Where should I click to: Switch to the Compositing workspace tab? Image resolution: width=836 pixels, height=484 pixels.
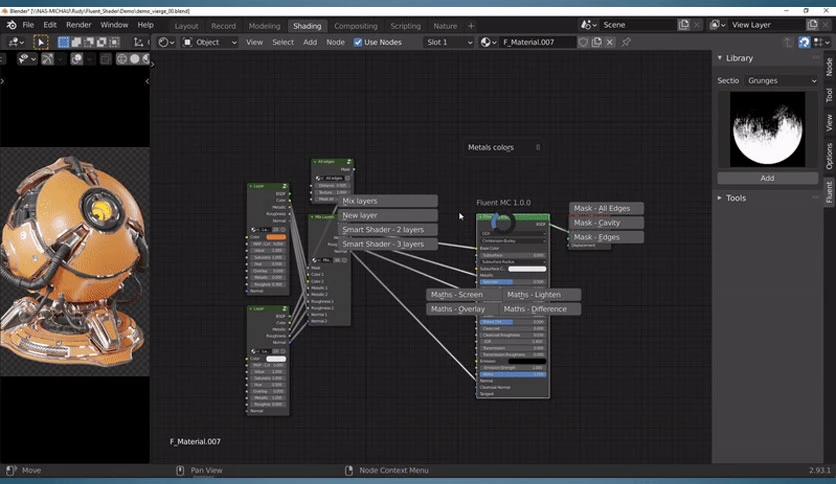tap(356, 26)
